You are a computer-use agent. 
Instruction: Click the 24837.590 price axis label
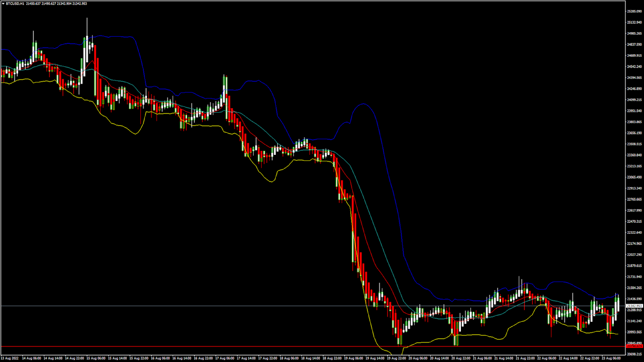(x=635, y=44)
